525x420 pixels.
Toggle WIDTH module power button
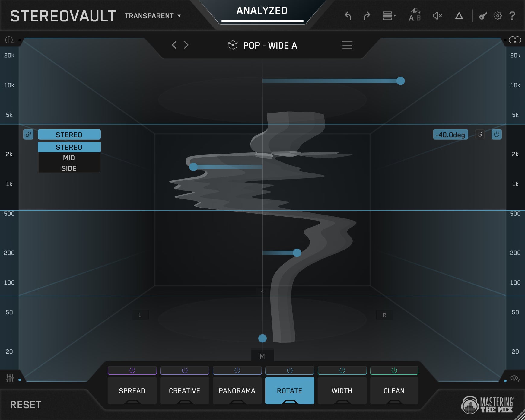342,370
